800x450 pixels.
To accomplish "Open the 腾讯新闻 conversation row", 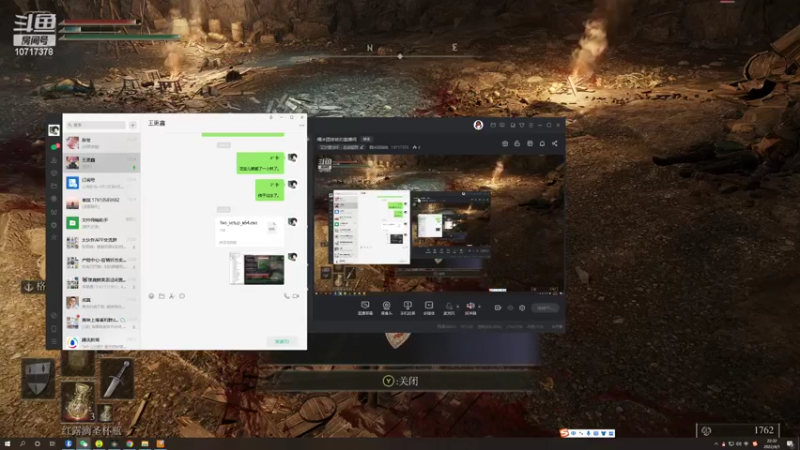I will 102,342.
